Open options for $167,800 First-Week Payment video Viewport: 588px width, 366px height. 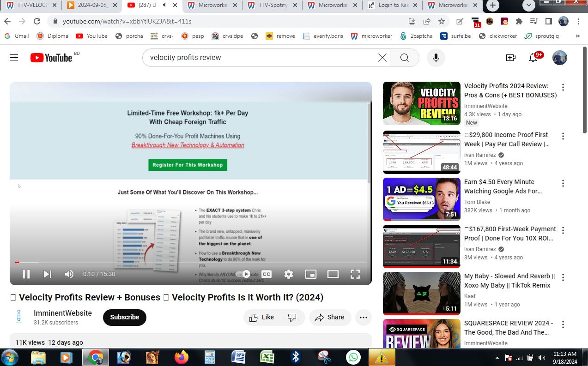click(x=563, y=230)
